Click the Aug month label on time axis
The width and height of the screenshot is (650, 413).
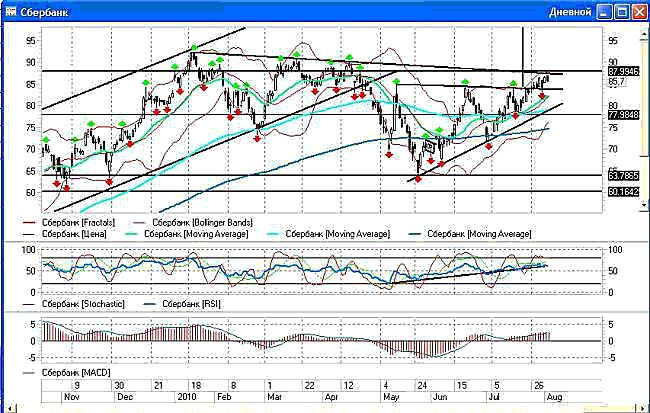(x=555, y=397)
